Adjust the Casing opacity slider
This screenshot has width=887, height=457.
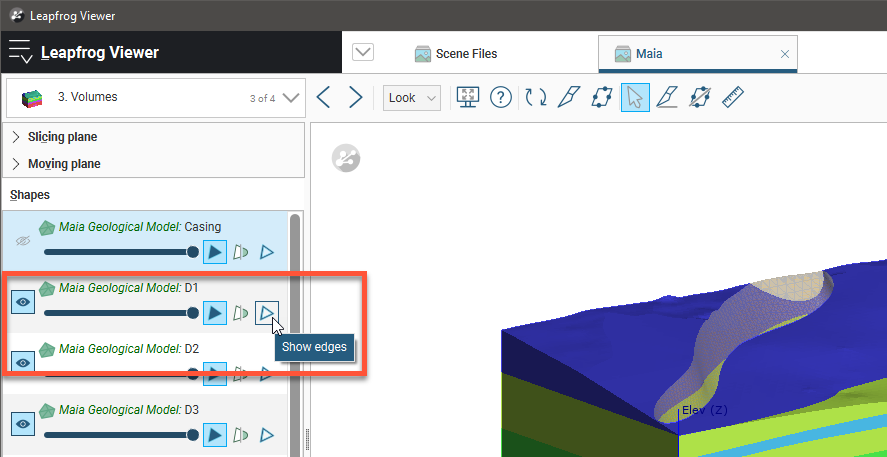[x=120, y=252]
